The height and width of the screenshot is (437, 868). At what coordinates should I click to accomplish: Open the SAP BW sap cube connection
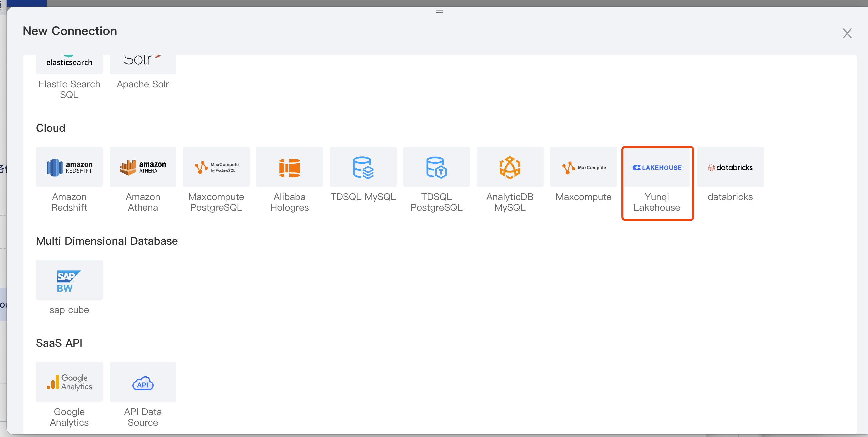69,280
